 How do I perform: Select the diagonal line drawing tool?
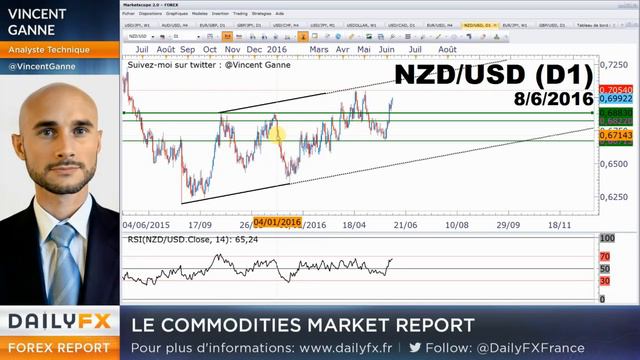tap(438, 37)
